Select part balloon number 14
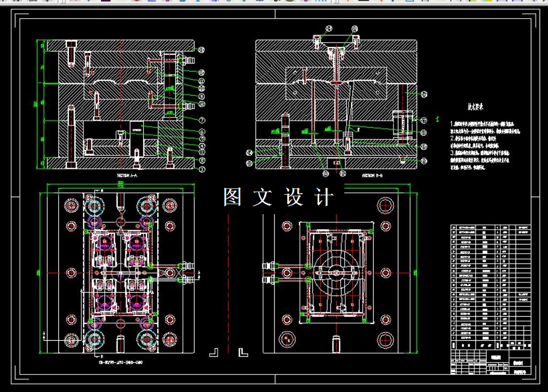Image resolution: width=548 pixels, height=392 pixels. (x=329, y=28)
